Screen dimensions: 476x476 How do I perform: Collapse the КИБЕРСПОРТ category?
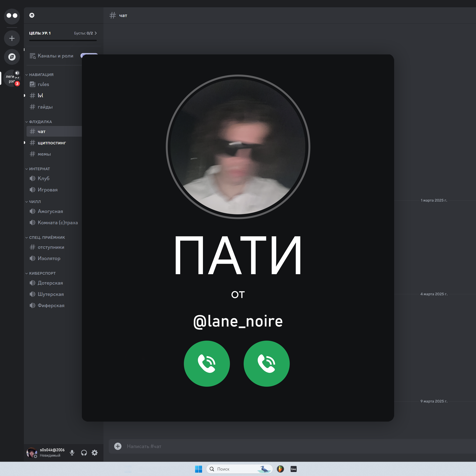point(42,273)
